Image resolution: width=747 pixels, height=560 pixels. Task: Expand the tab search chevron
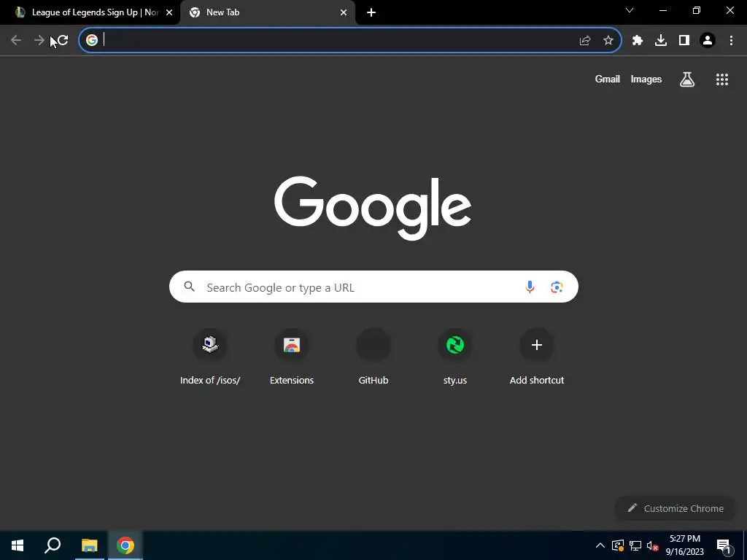pyautogui.click(x=630, y=10)
